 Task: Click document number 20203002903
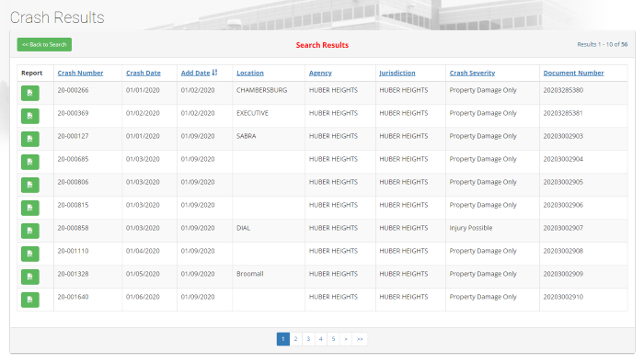click(x=563, y=136)
